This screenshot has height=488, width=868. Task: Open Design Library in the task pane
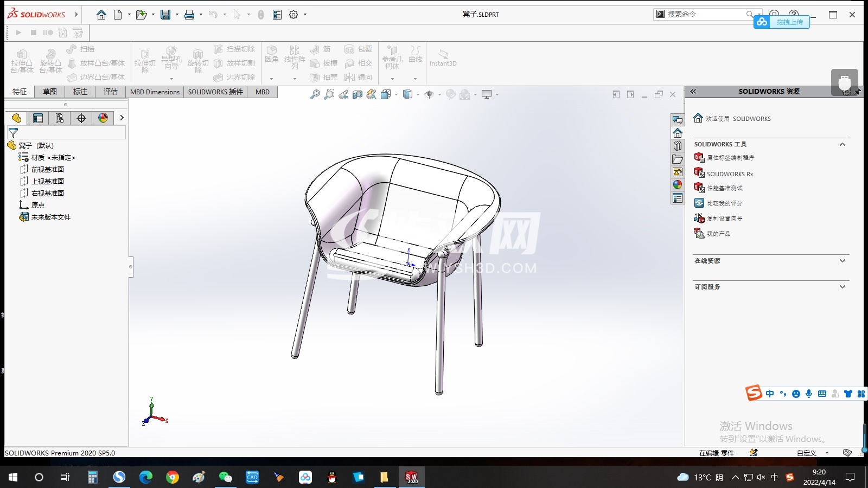tap(678, 146)
